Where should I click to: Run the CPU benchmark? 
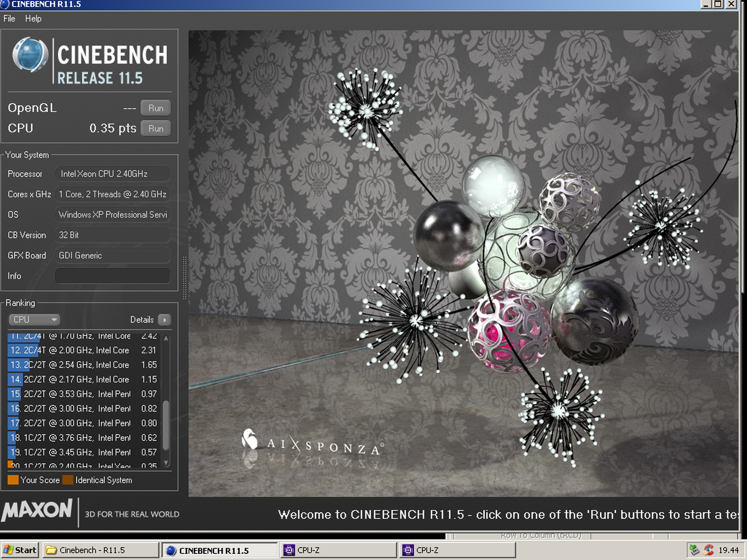coord(156,128)
